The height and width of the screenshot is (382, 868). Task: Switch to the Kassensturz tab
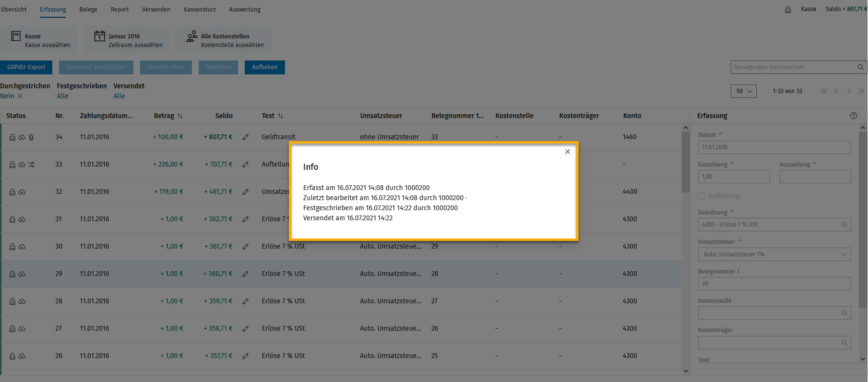tap(200, 10)
